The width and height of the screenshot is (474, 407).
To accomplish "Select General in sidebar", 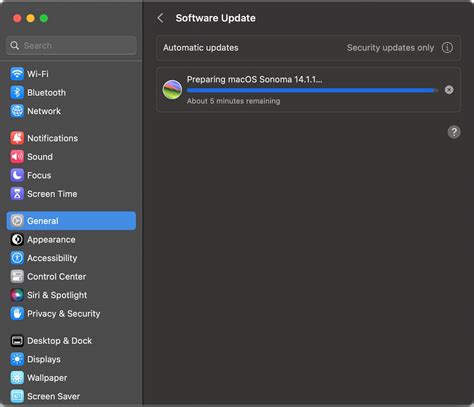I will click(x=71, y=221).
